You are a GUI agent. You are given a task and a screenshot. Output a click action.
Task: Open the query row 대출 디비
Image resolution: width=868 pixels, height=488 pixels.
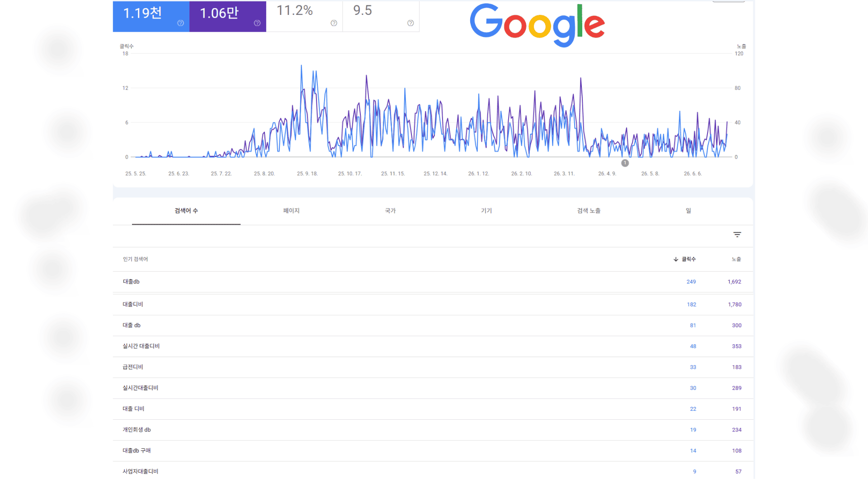tap(433, 409)
